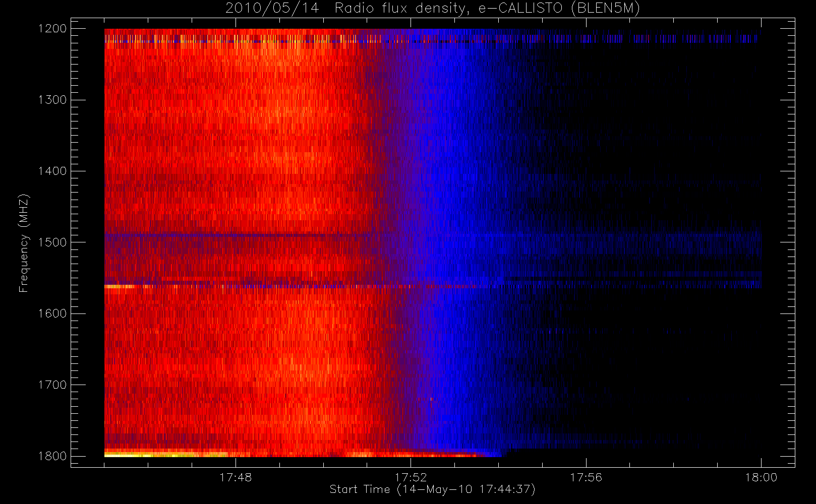Image resolution: width=816 pixels, height=504 pixels.
Task: Click the 18:00 time tick label
Action: pos(761,477)
